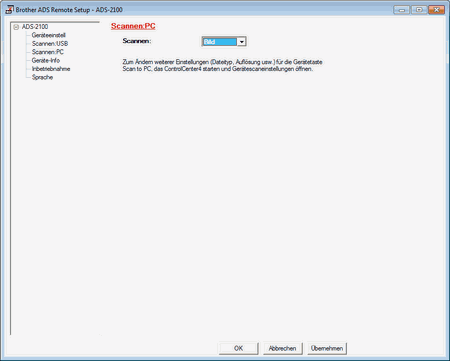Close the Remote Setup window

point(437,10)
